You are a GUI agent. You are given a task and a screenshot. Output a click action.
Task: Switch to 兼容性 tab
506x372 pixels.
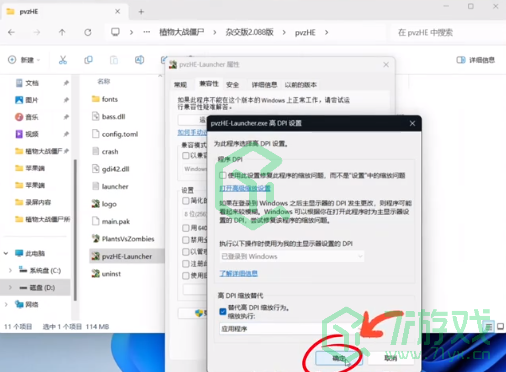[209, 84]
